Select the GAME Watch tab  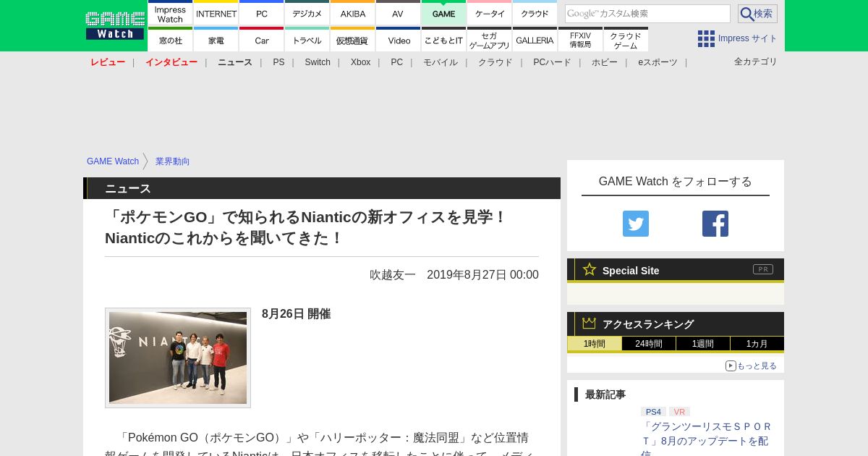[443, 13]
